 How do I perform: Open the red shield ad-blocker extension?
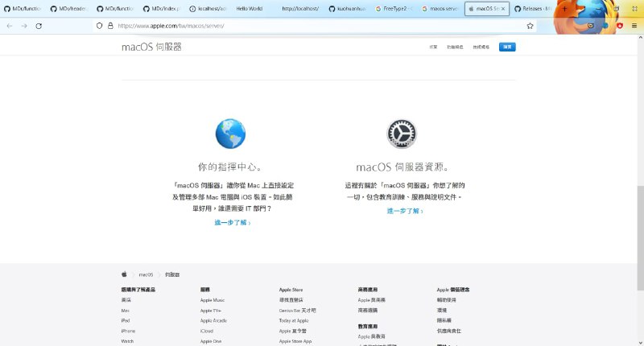click(x=620, y=26)
